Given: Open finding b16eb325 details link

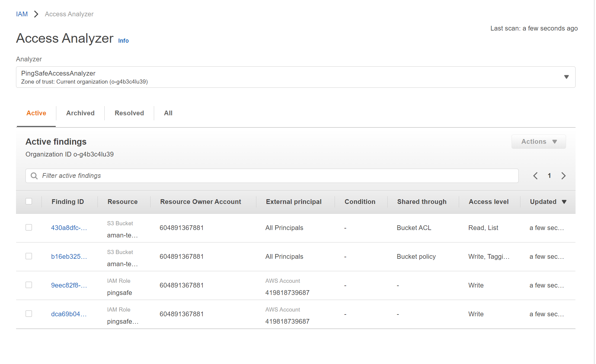Looking at the screenshot, I should click(x=69, y=257).
